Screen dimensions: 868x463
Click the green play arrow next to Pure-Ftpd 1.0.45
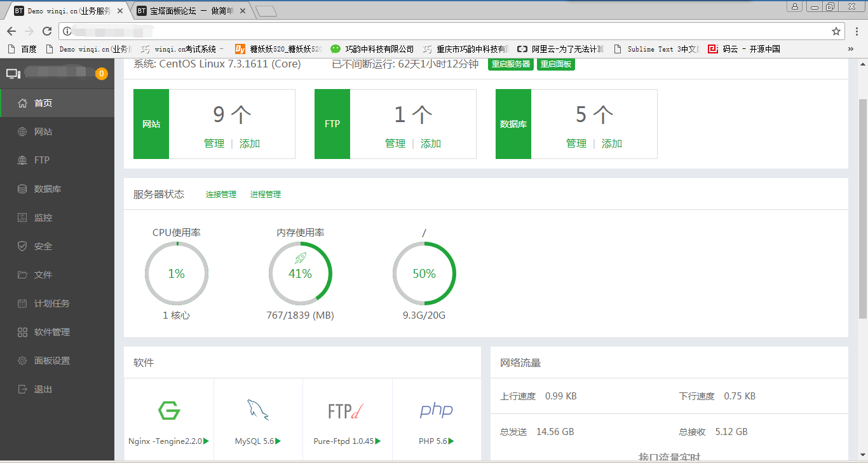378,441
